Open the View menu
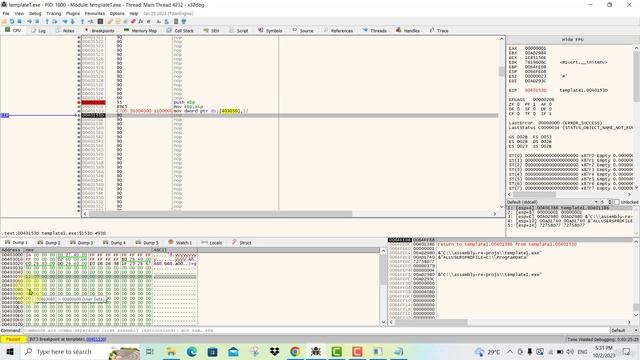 [x=19, y=13]
